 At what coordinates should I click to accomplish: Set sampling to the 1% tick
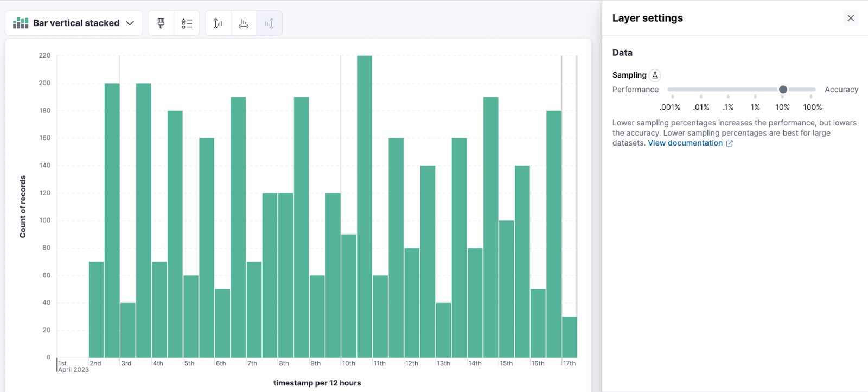point(755,97)
